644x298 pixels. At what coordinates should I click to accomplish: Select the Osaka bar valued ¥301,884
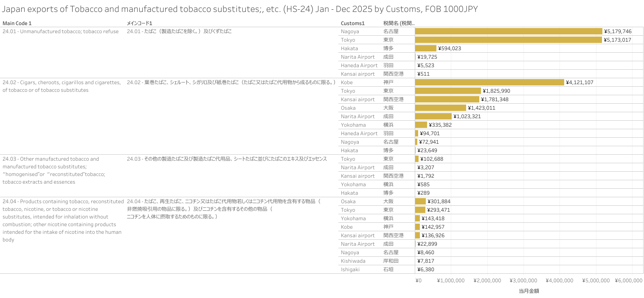click(420, 202)
